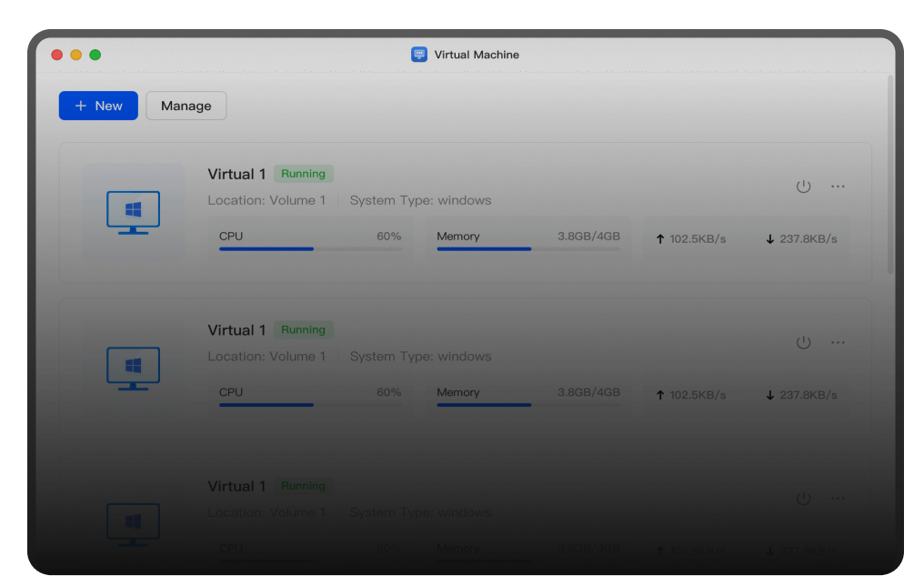924x576 pixels.
Task: Click the second VM Windows monitor icon
Action: 133,369
